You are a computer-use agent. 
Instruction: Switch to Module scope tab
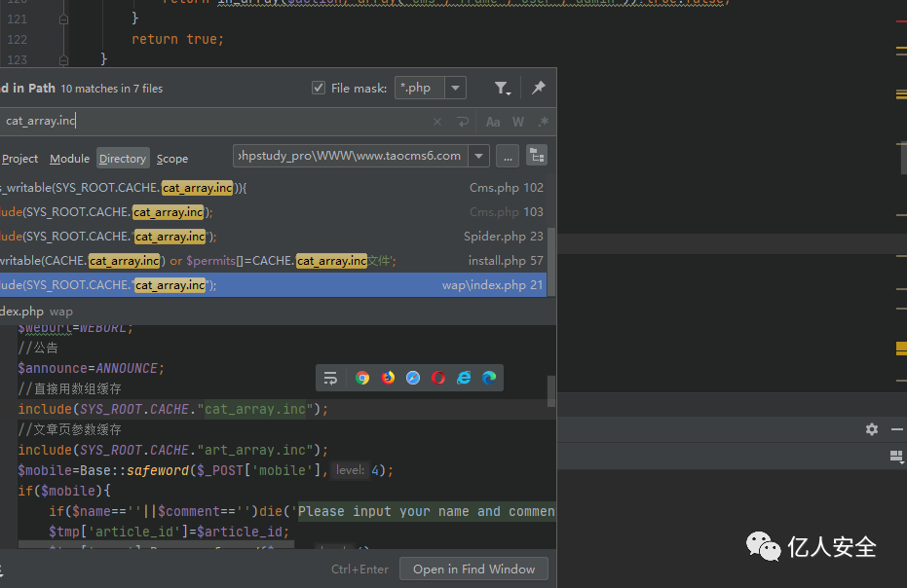69,159
